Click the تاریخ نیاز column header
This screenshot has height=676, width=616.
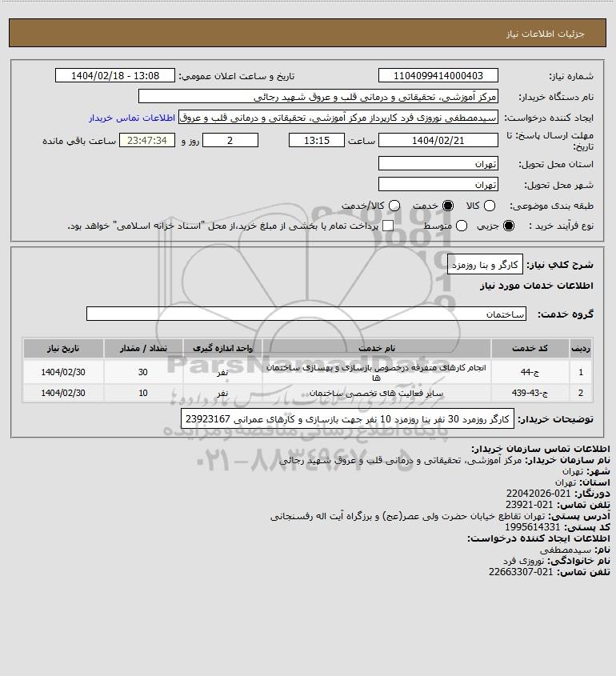pos(63,348)
